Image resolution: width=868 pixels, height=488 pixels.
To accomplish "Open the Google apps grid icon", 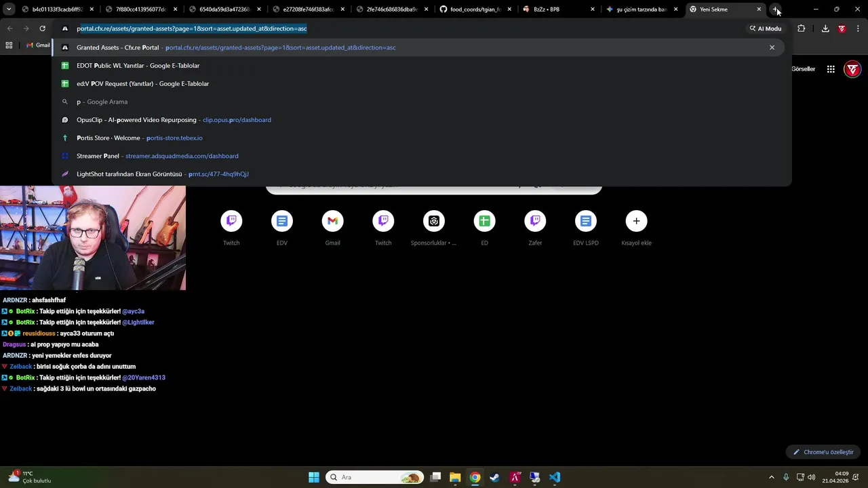I will 831,69.
